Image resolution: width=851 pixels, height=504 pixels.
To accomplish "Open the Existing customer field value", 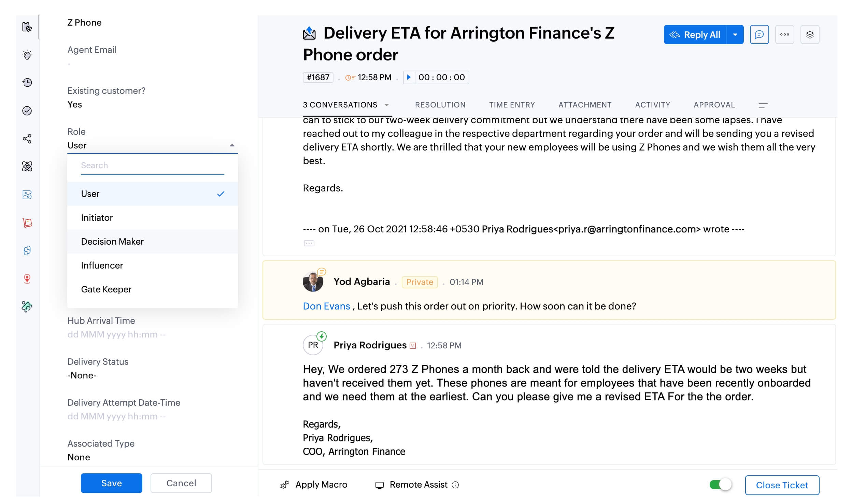I will tap(74, 104).
